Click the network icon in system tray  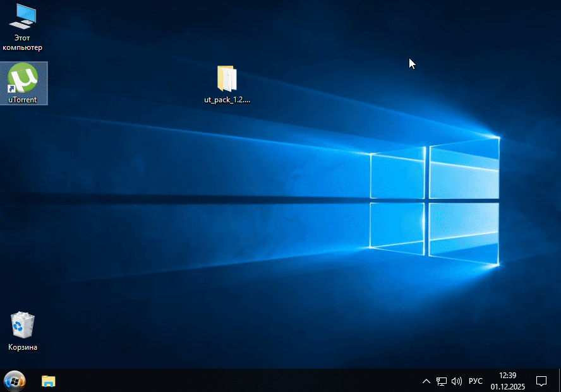tap(442, 381)
